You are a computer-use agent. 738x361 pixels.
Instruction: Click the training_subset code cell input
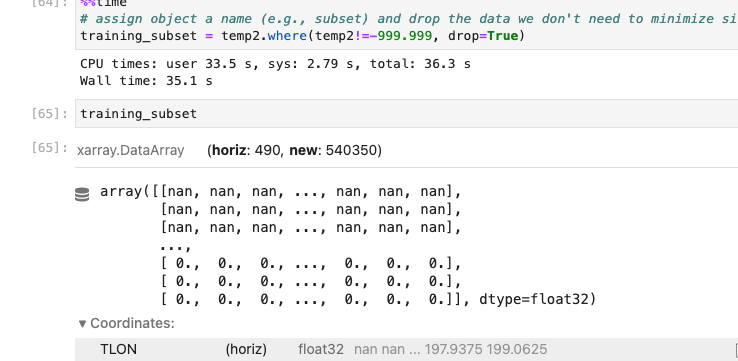pos(406,113)
